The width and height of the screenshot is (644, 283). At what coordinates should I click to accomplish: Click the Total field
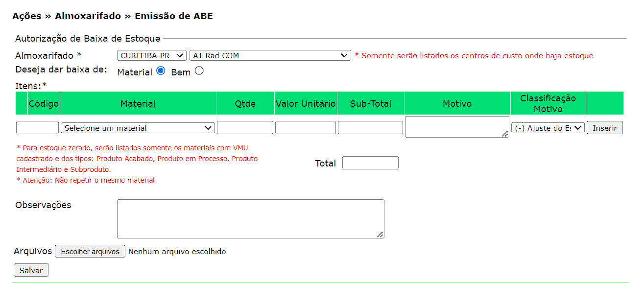370,163
